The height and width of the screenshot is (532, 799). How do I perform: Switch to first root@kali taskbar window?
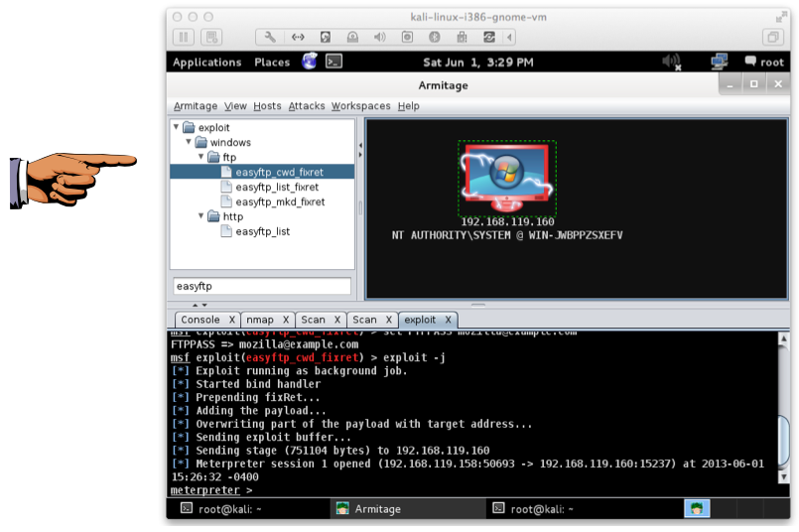point(250,508)
